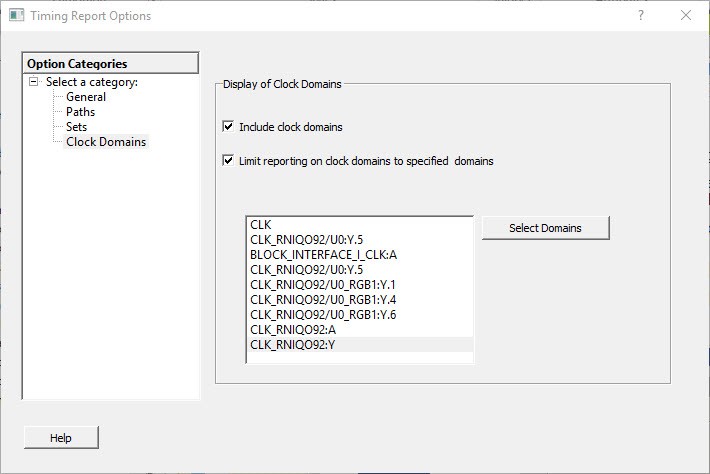Select the Clock Domains category
This screenshot has height=474, width=710.
pos(106,142)
